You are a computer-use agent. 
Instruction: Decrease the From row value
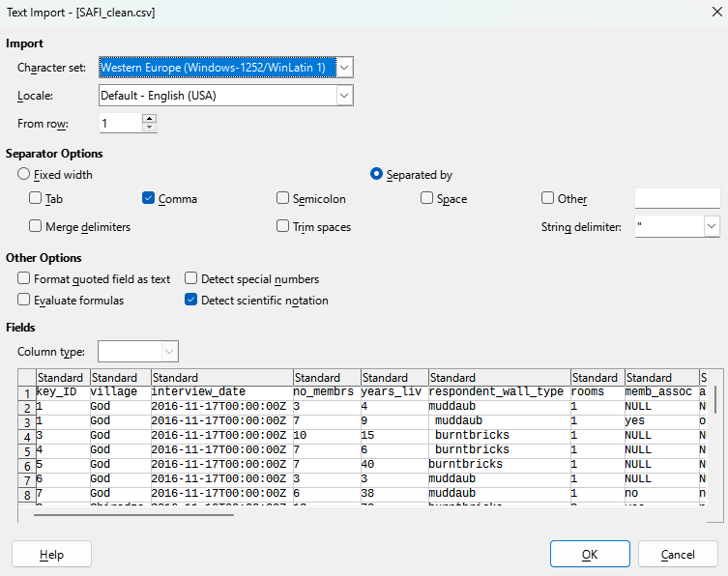pos(149,128)
